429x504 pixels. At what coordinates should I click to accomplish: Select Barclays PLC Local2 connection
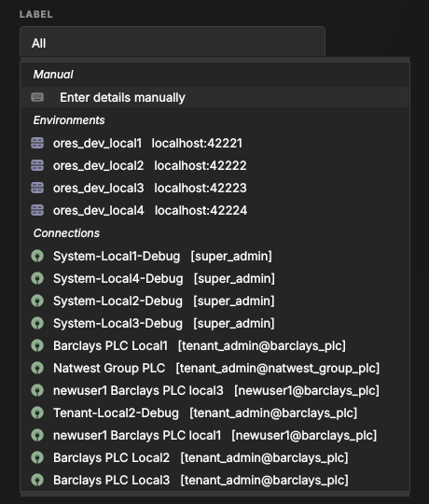tap(215, 457)
